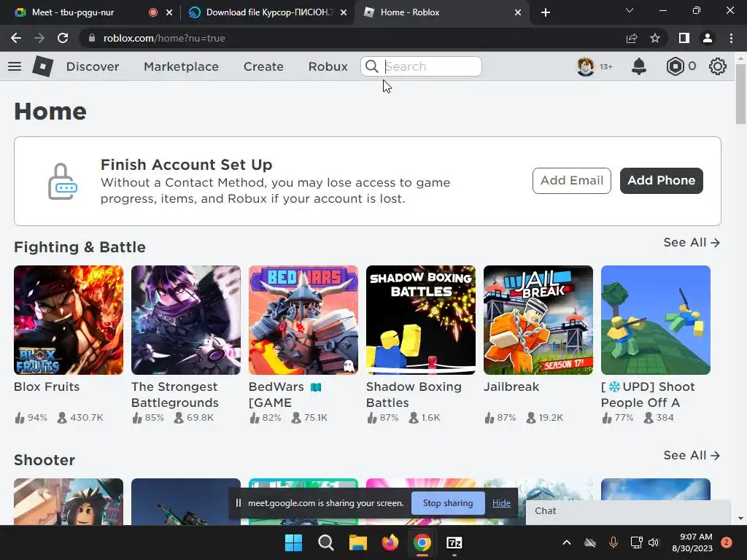
Task: Open Shoot People Off A thumbnail
Action: pos(656,320)
